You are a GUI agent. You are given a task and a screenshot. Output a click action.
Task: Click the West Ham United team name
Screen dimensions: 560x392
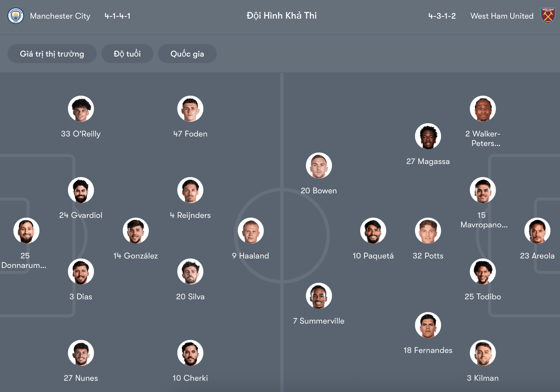click(502, 16)
